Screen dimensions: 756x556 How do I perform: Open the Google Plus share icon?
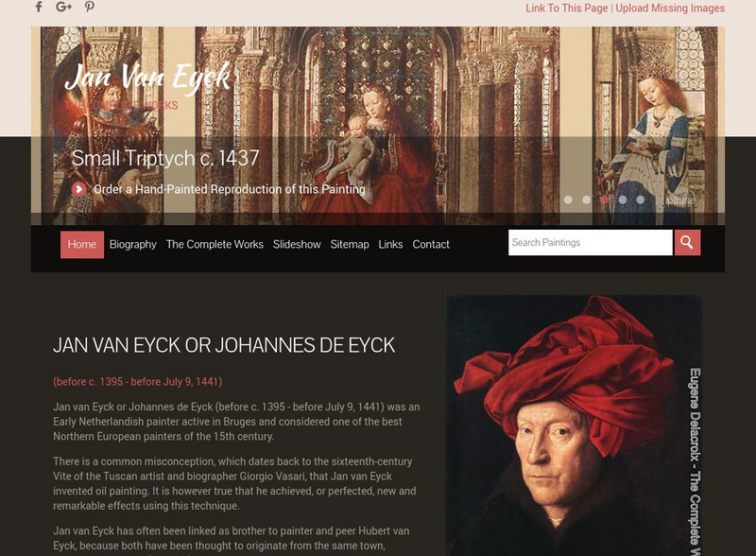63,7
